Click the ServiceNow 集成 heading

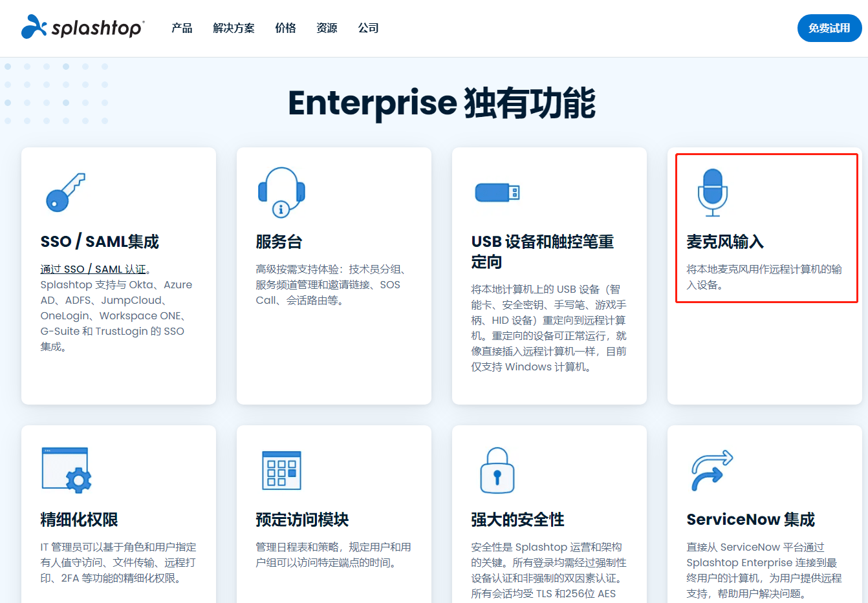tap(750, 520)
